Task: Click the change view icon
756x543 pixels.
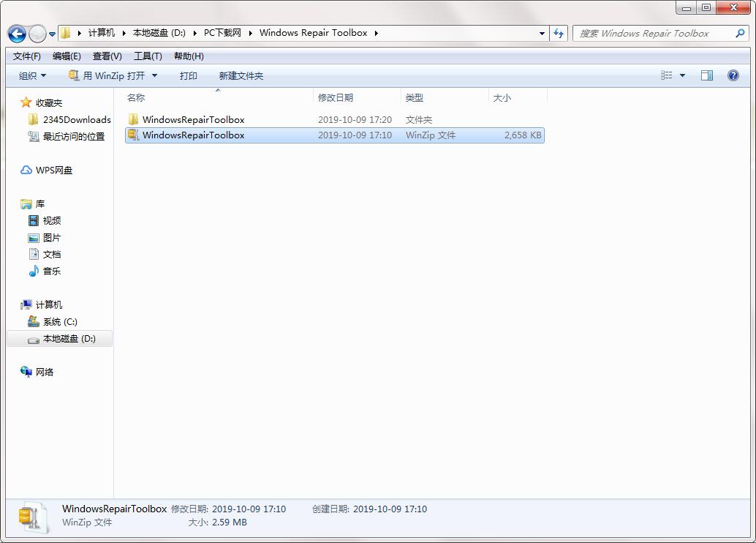Action: tap(666, 75)
